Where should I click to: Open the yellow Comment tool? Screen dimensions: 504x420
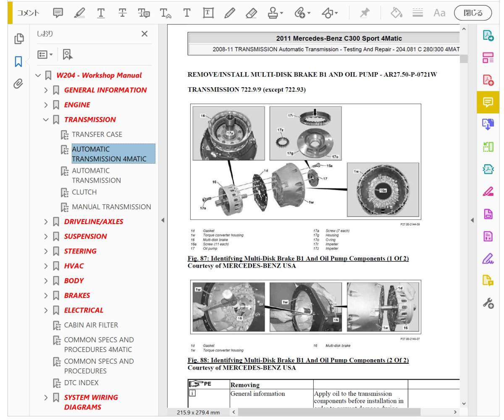pyautogui.click(x=488, y=102)
